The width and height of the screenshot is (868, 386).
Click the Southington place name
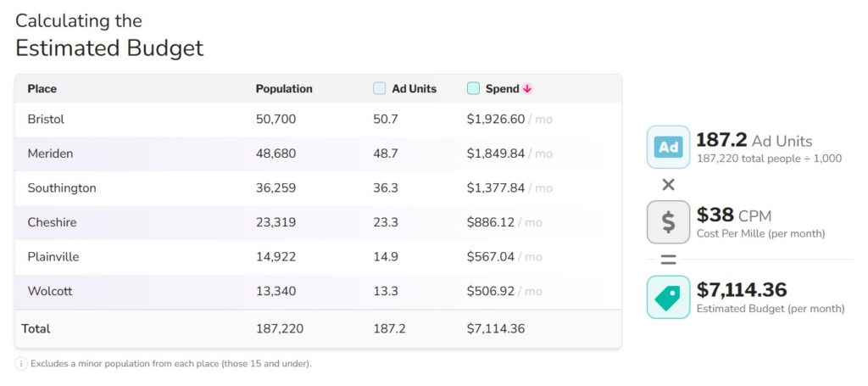pos(62,188)
